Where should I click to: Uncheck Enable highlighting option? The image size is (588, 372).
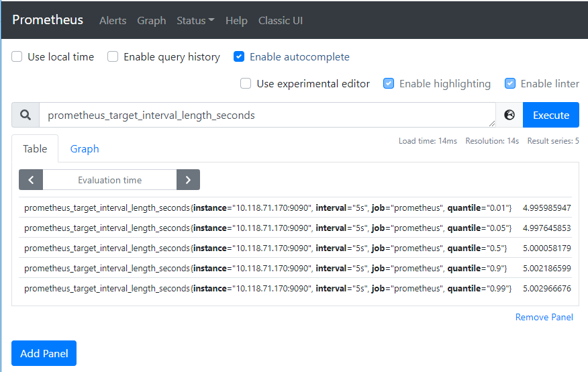[389, 84]
